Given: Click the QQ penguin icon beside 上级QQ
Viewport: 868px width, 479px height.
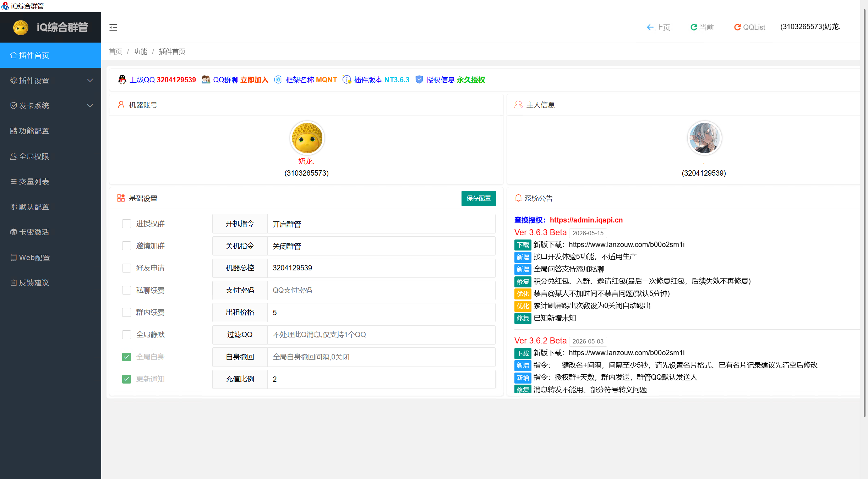Looking at the screenshot, I should click(x=122, y=79).
